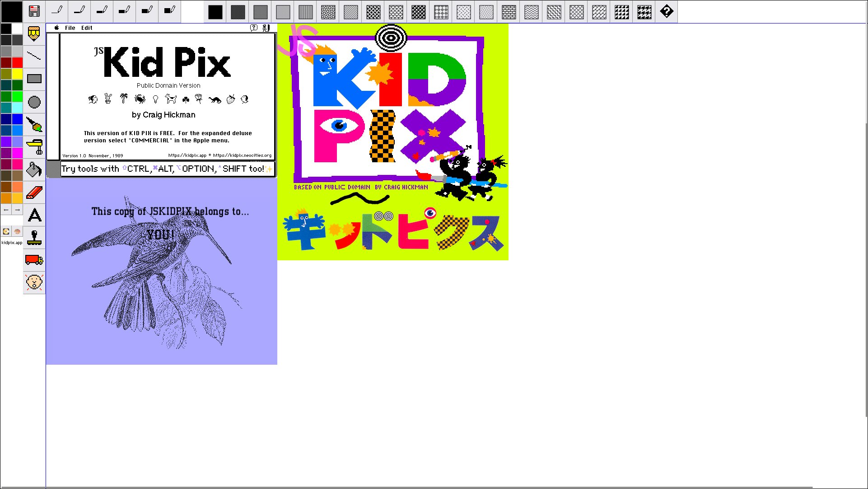868x489 pixels.
Task: Pick the light gray color swatch
Action: pyautogui.click(x=17, y=51)
